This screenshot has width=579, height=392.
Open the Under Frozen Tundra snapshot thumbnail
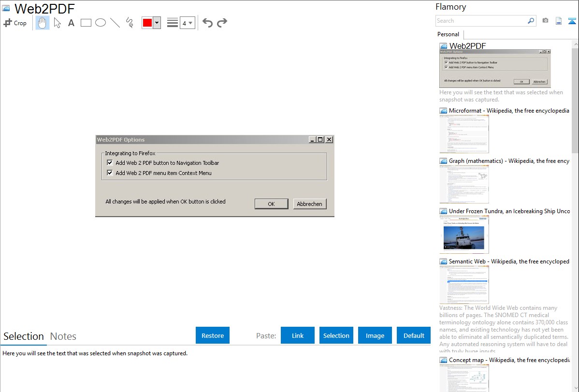tap(464, 234)
